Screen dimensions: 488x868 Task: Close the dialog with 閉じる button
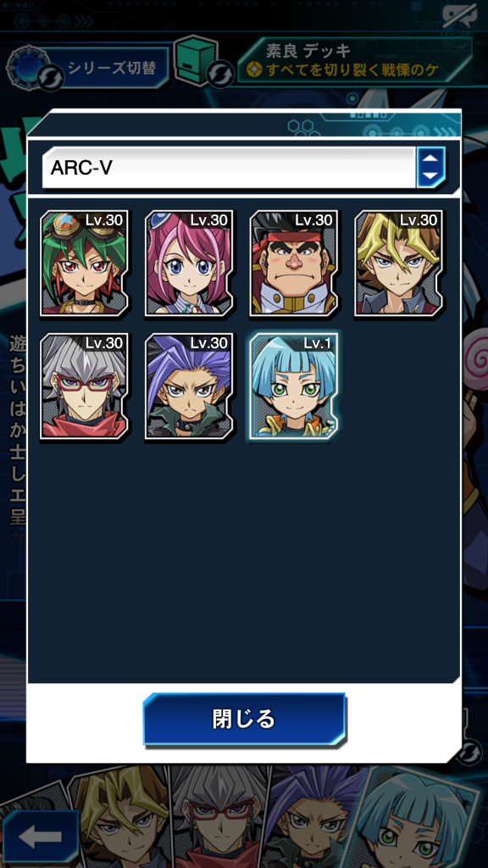pyautogui.click(x=244, y=719)
